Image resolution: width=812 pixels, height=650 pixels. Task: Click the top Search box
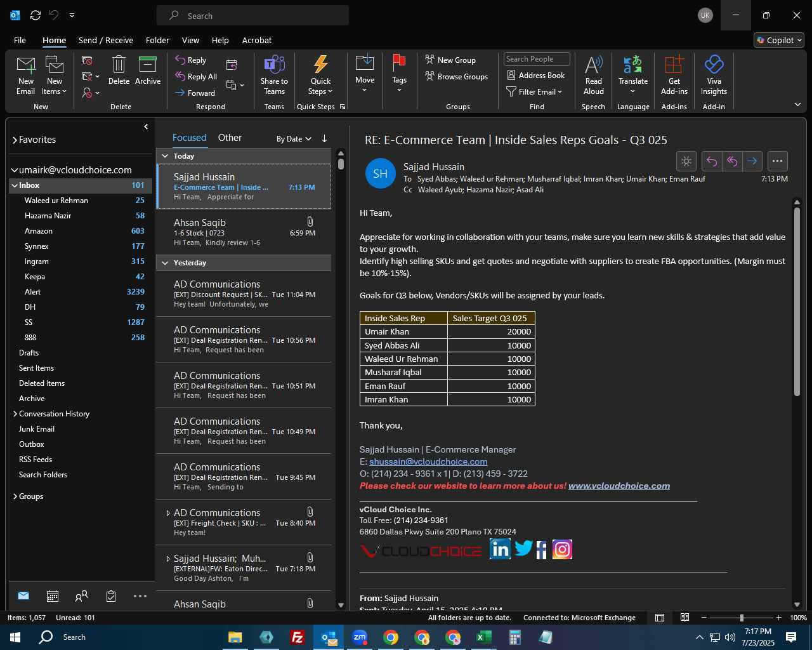[x=252, y=16]
